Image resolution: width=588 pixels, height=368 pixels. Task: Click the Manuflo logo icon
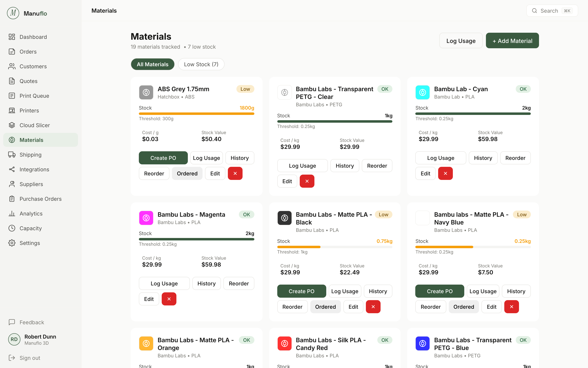pyautogui.click(x=13, y=13)
